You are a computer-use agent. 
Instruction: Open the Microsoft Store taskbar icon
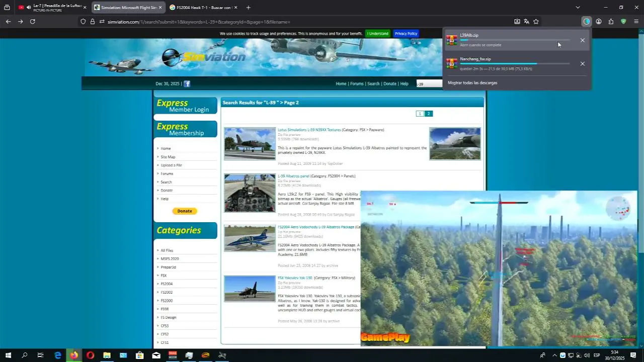[139, 355]
